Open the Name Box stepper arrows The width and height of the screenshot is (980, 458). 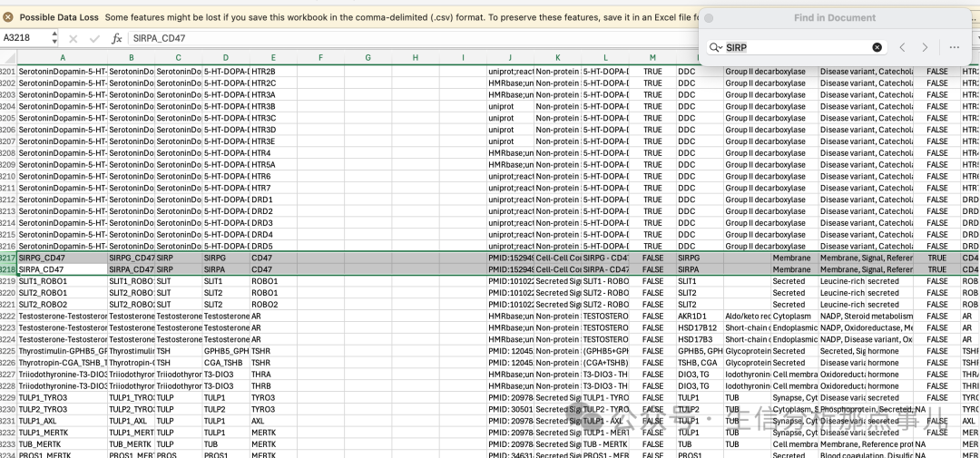coord(54,38)
